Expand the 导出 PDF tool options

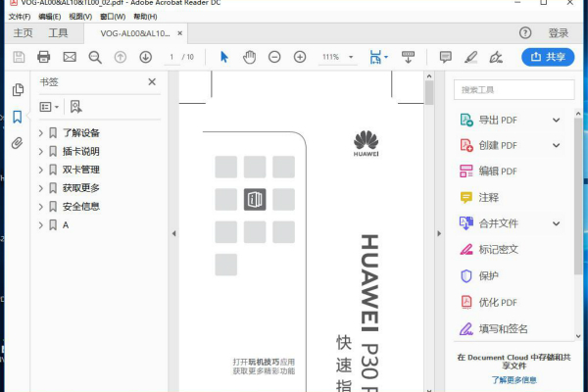pyautogui.click(x=556, y=121)
